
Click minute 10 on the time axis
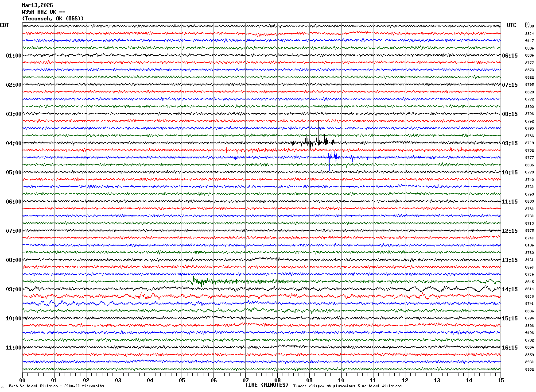pos(341,380)
